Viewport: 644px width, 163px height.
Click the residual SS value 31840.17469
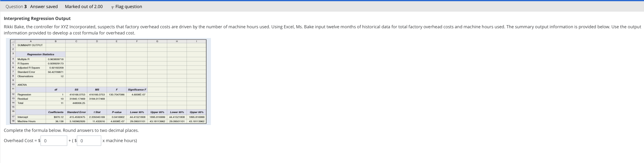click(77, 99)
